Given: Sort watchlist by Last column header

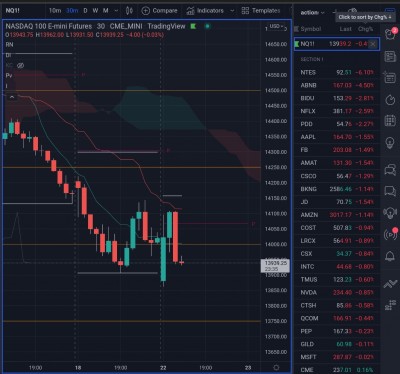Looking at the screenshot, I should click(346, 29).
